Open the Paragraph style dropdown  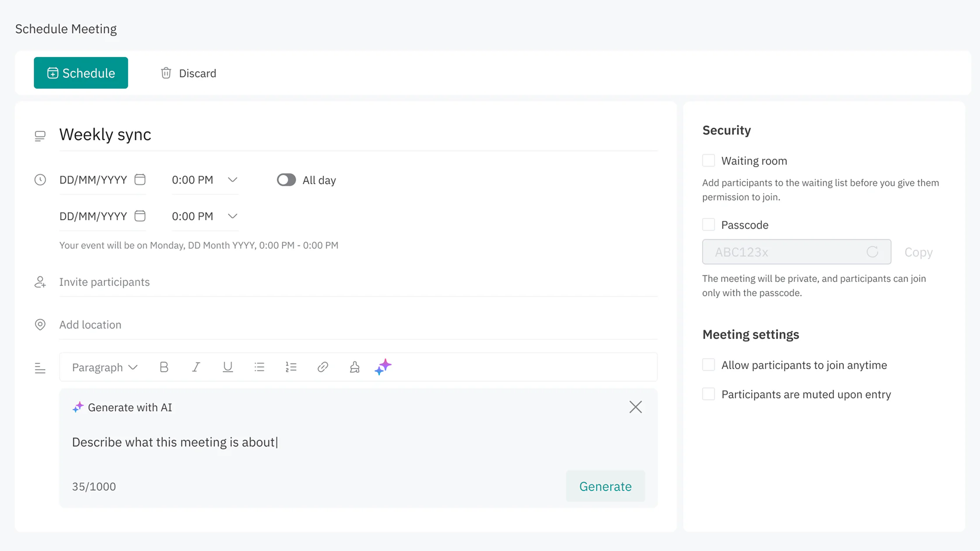[x=105, y=367]
